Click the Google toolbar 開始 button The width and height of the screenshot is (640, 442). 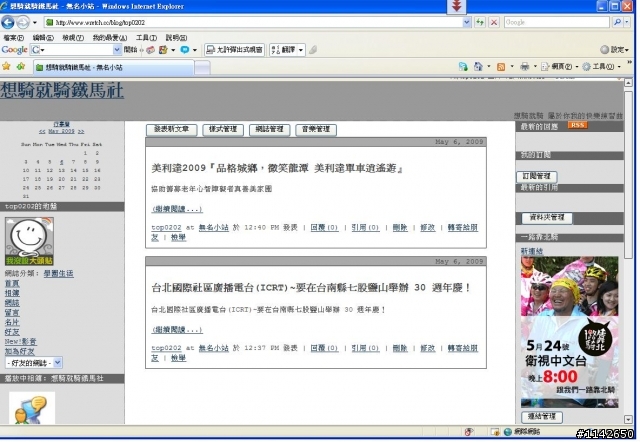[x=130, y=50]
